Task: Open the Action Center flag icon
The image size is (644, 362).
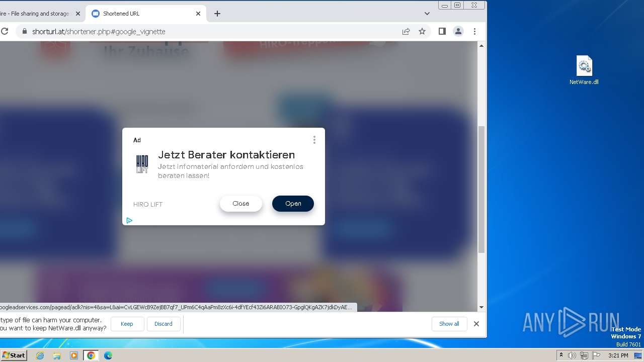Action: [597, 355]
